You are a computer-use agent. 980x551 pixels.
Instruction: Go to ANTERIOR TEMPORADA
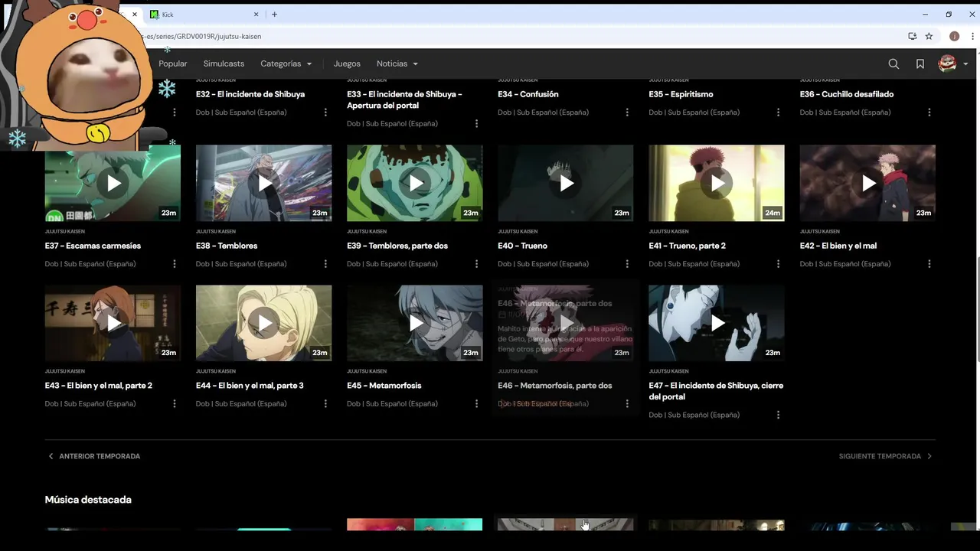[x=94, y=456]
